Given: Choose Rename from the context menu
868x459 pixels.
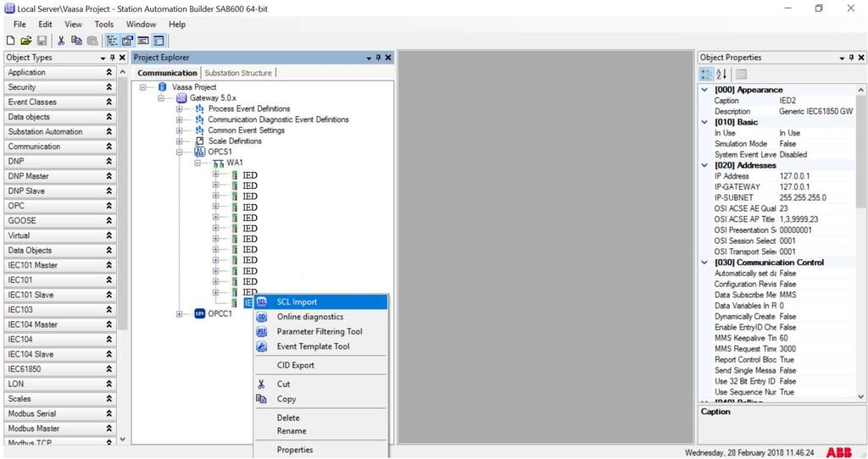Looking at the screenshot, I should 321,431.
